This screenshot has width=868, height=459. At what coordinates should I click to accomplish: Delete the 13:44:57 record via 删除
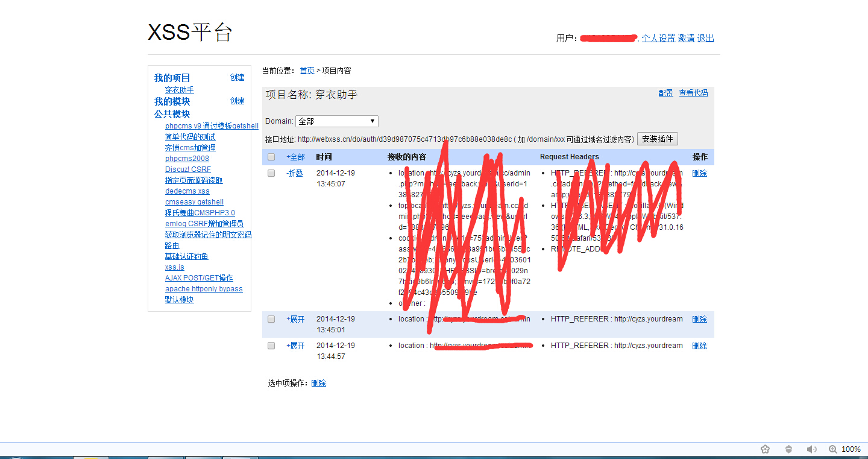point(699,346)
